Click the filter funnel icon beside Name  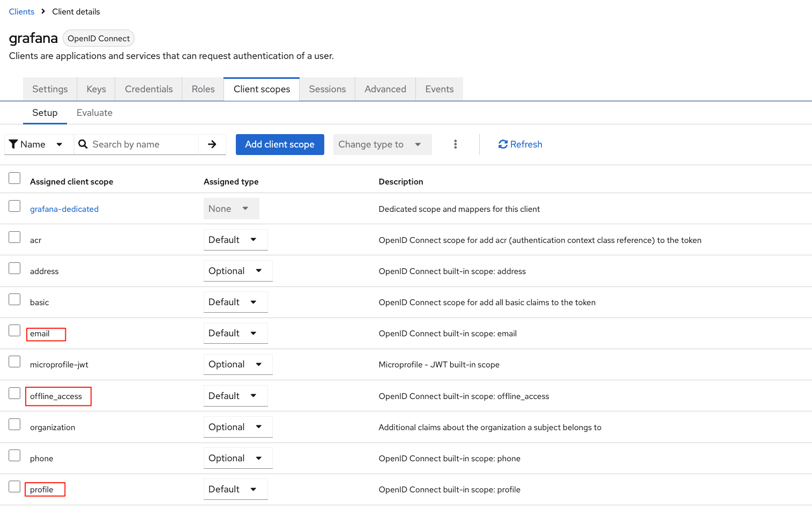pos(14,144)
